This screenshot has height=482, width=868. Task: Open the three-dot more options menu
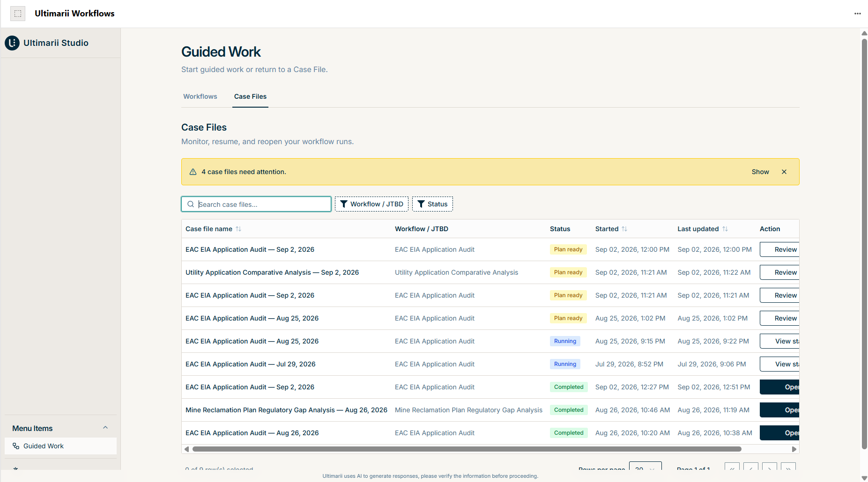857,14
